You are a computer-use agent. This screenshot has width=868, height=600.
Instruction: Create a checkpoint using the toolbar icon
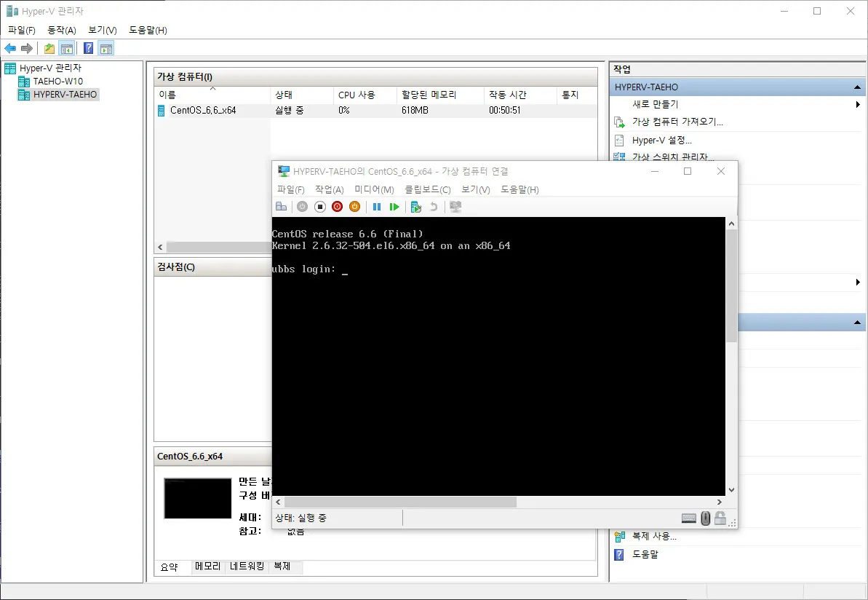[x=416, y=207]
